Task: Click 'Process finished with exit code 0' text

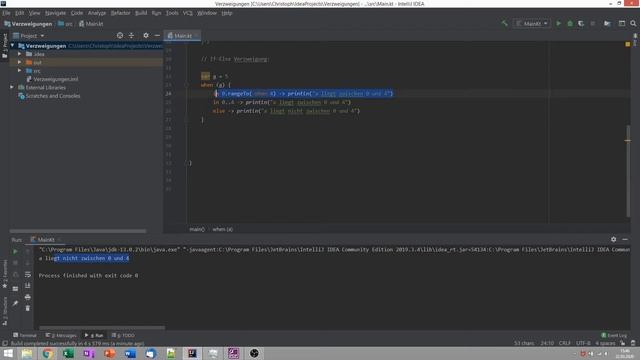Action: tap(88, 276)
